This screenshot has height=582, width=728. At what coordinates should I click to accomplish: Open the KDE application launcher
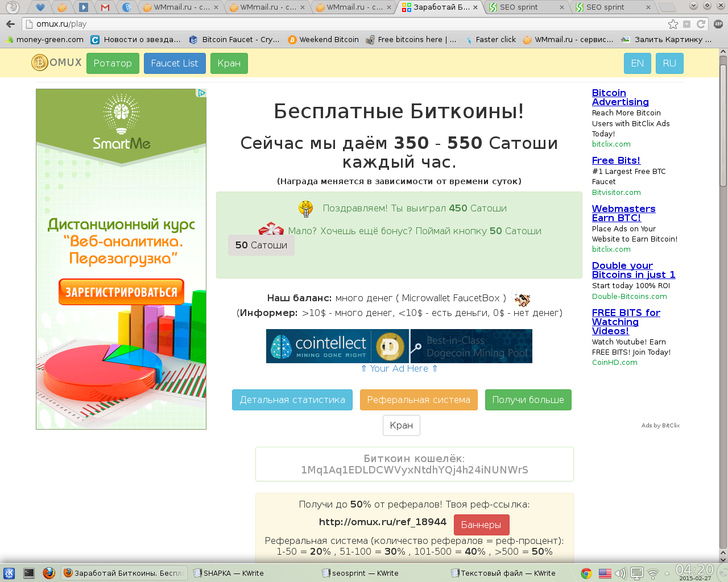9,573
